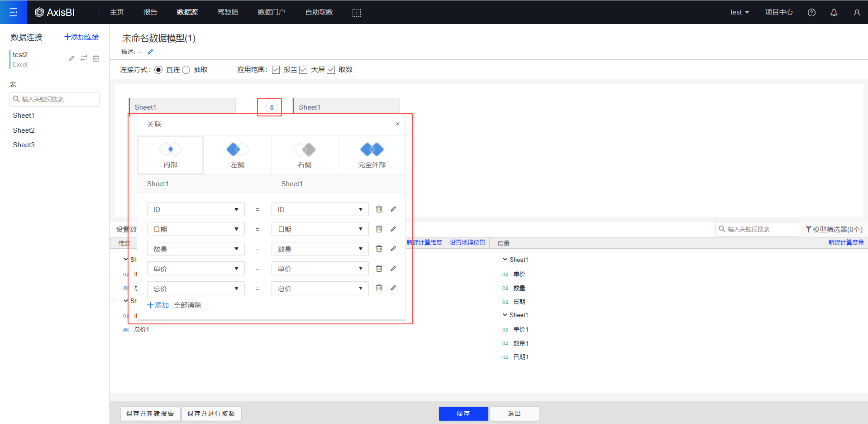This screenshot has height=424, width=868.
Task: Delete the test2 data connection
Action: (x=96, y=58)
